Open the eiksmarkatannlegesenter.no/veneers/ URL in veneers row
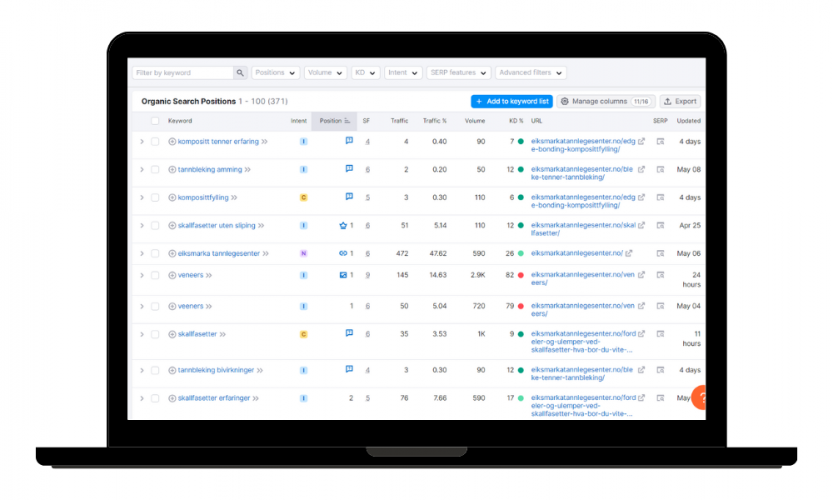The image size is (833, 500). [x=583, y=278]
